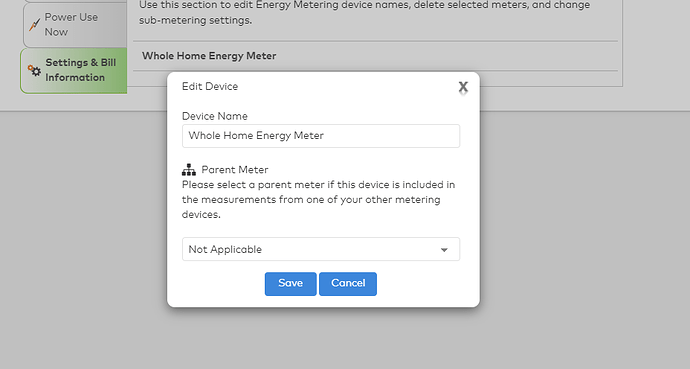
Task: Cancel editing the device
Action: (348, 284)
